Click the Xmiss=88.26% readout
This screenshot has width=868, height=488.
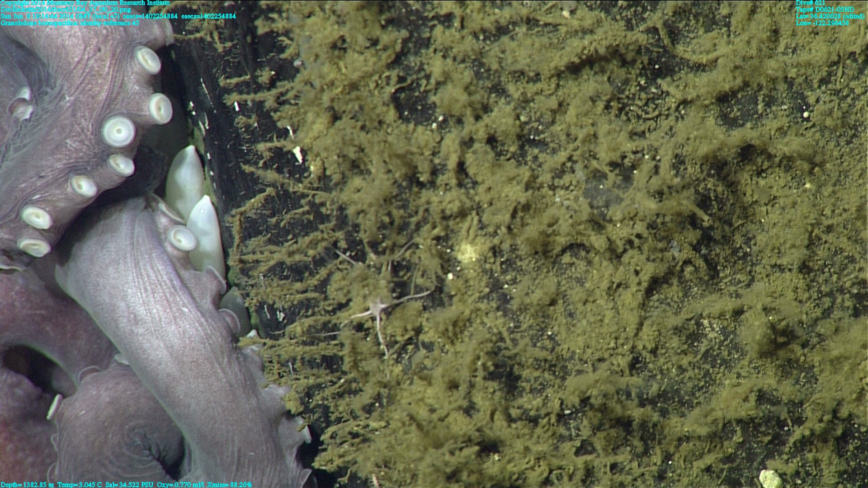229,484
